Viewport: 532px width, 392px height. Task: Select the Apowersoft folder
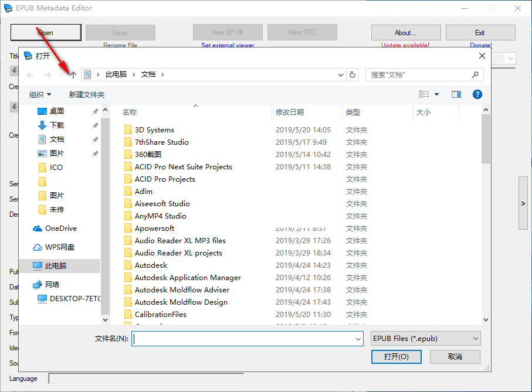[x=154, y=229]
